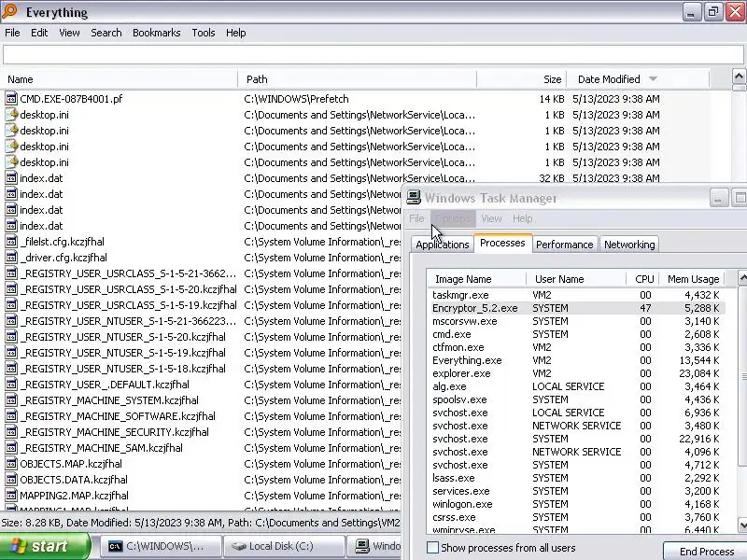Sort processes by Mem Usage column
The height and width of the screenshot is (560, 747).
coord(692,279)
